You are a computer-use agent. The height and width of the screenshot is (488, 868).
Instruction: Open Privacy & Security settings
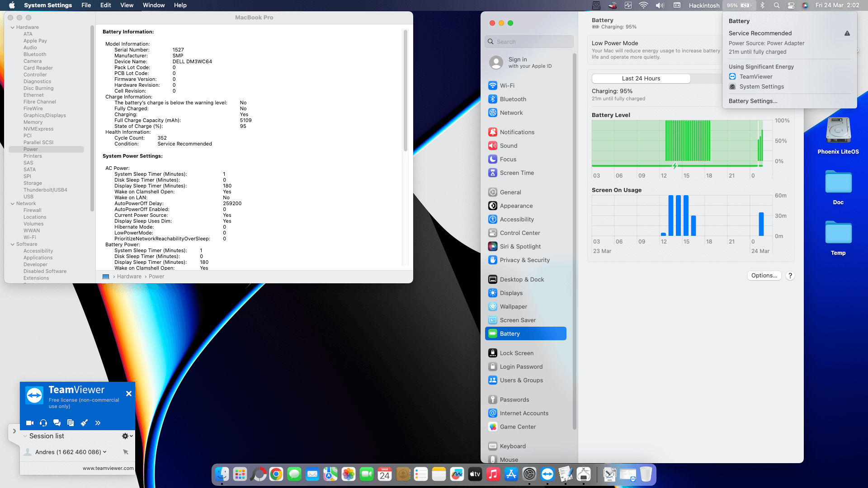click(x=525, y=260)
